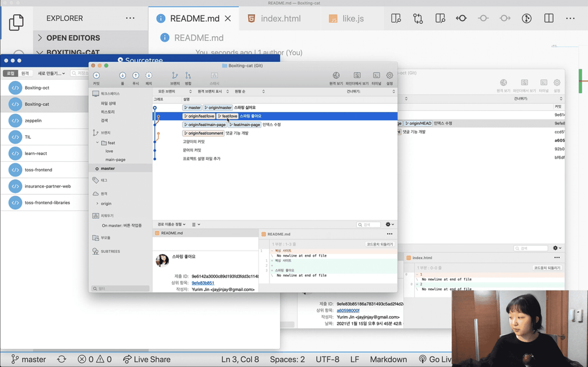
Task: Click the Pull (풀) toolbar icon
Action: 123,75
